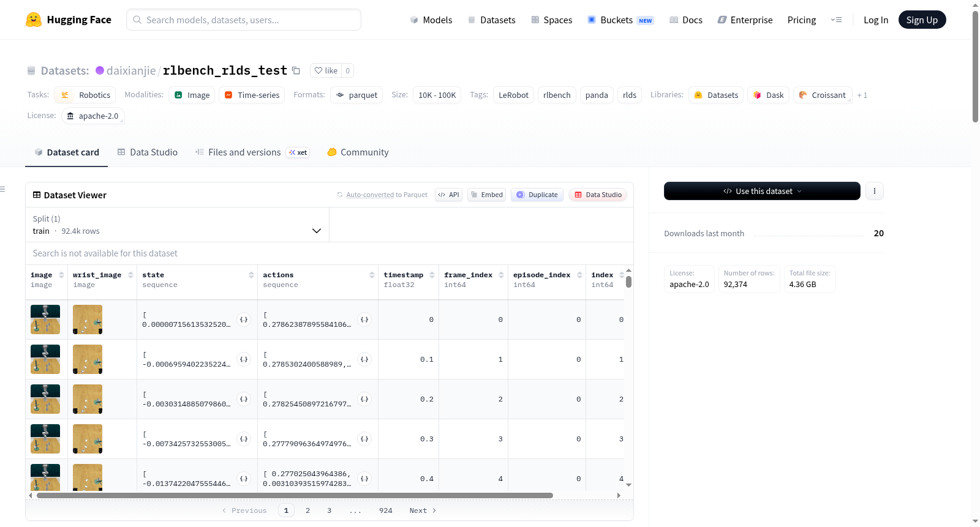Open the Spaces navigation item
The image size is (980, 527).
552,20
